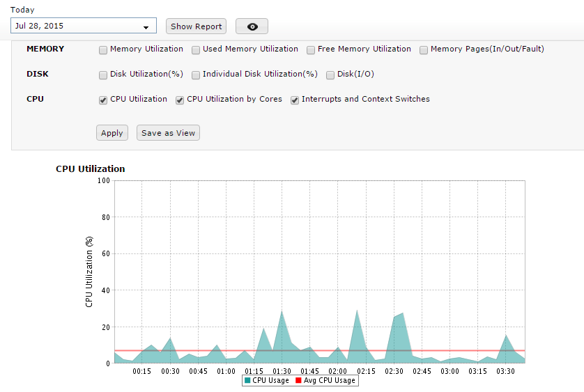Tick the Free Memory Utilization checkbox
The width and height of the screenshot is (584, 392).
coord(311,50)
